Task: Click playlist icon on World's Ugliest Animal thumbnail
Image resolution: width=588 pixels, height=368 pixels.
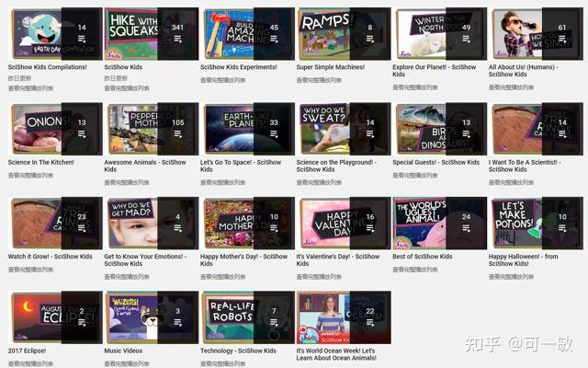Action: (x=466, y=228)
